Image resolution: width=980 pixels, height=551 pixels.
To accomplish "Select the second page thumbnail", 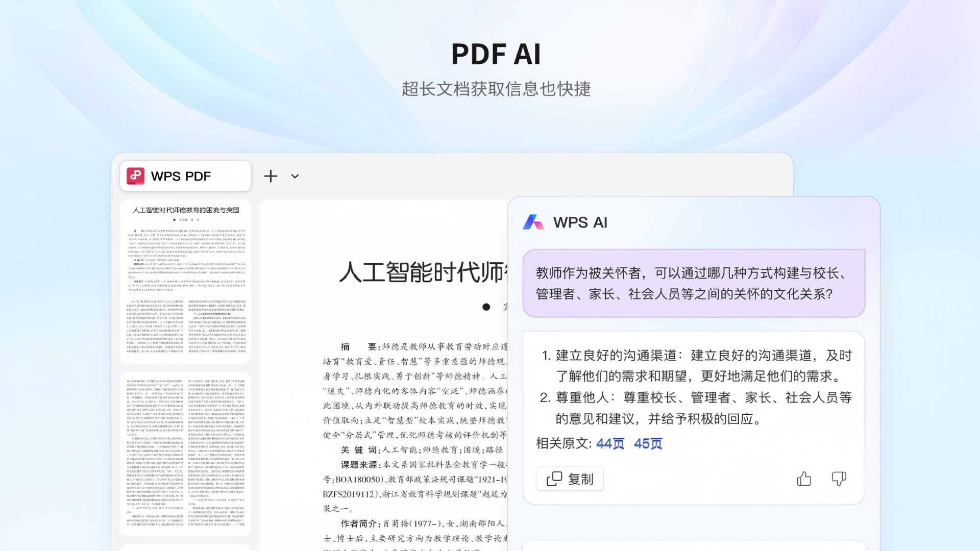I will (x=185, y=454).
